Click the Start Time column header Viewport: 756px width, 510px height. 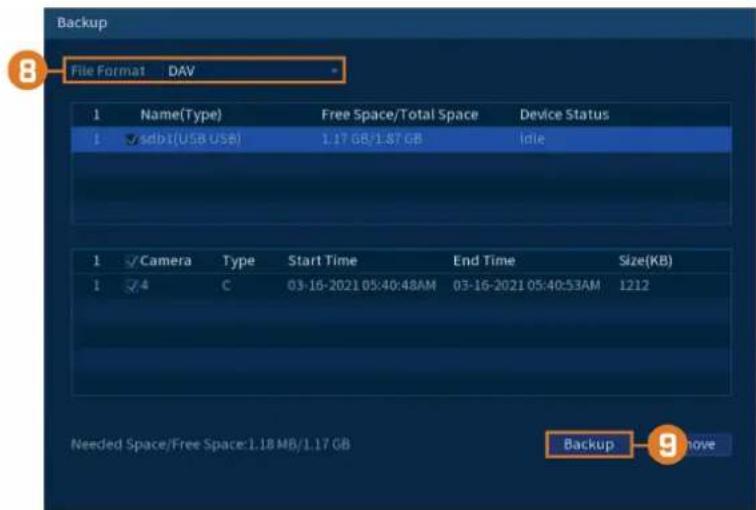pyautogui.click(x=323, y=261)
